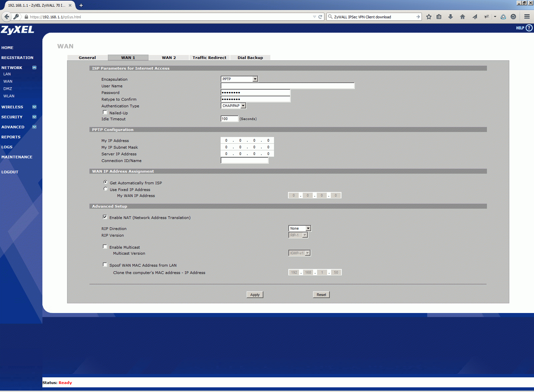Open the Traffic Redirect tab

point(209,58)
